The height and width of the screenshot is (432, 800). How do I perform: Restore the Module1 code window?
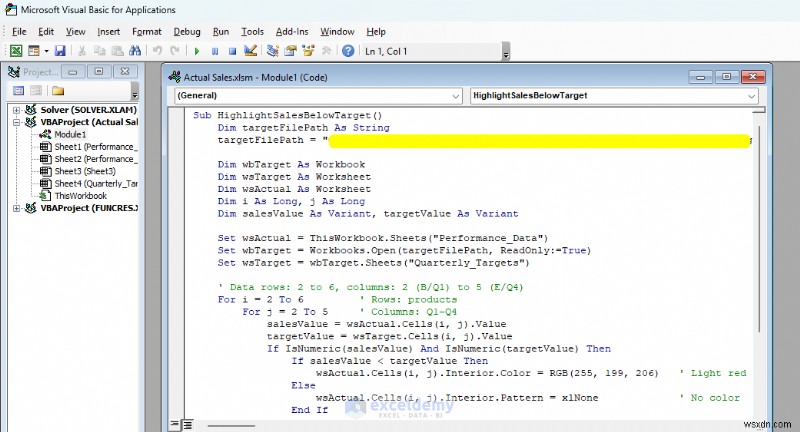[727, 77]
